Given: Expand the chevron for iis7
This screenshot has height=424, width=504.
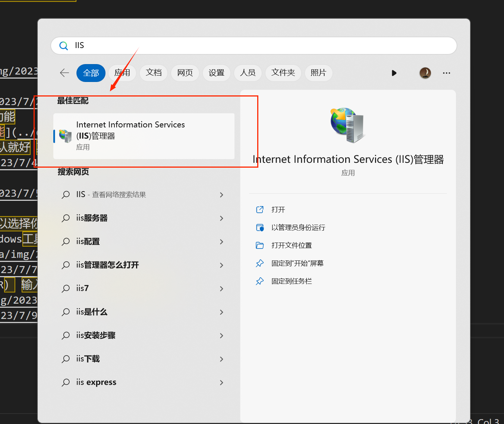Looking at the screenshot, I should (x=221, y=289).
